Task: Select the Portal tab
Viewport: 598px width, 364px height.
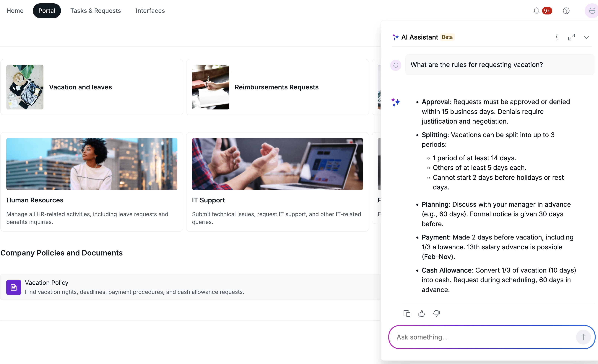Action: pos(47,11)
